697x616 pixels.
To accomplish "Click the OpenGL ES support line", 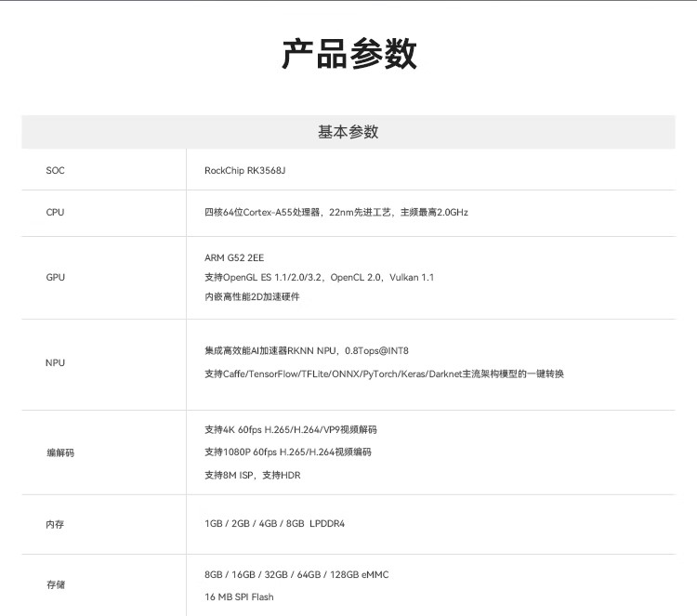I will (319, 277).
